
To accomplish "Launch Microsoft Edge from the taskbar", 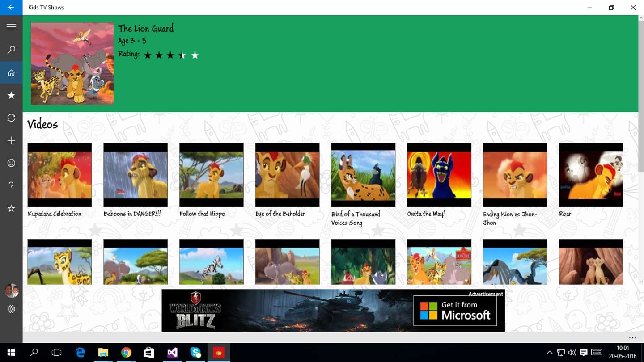I will pos(80,353).
